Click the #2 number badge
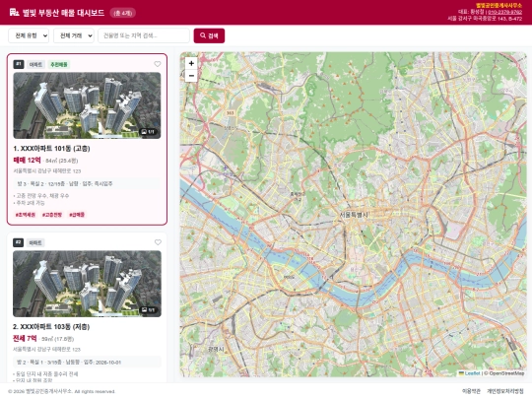The height and width of the screenshot is (399, 532). (19, 242)
